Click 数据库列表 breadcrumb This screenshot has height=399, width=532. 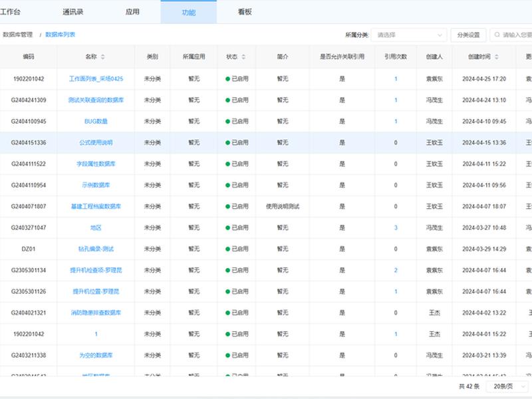(x=60, y=35)
